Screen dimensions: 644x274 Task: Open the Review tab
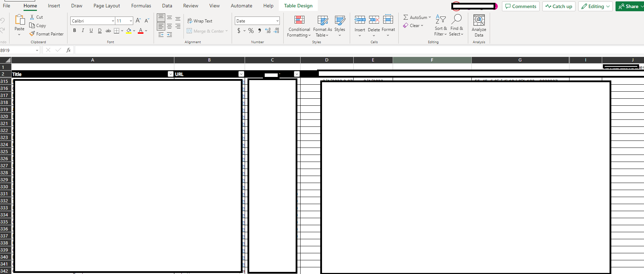point(191,6)
